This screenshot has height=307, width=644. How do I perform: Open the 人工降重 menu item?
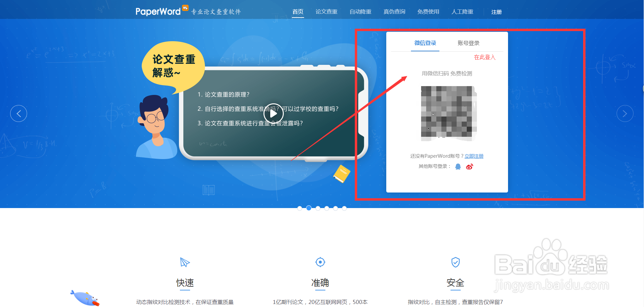pos(462,11)
